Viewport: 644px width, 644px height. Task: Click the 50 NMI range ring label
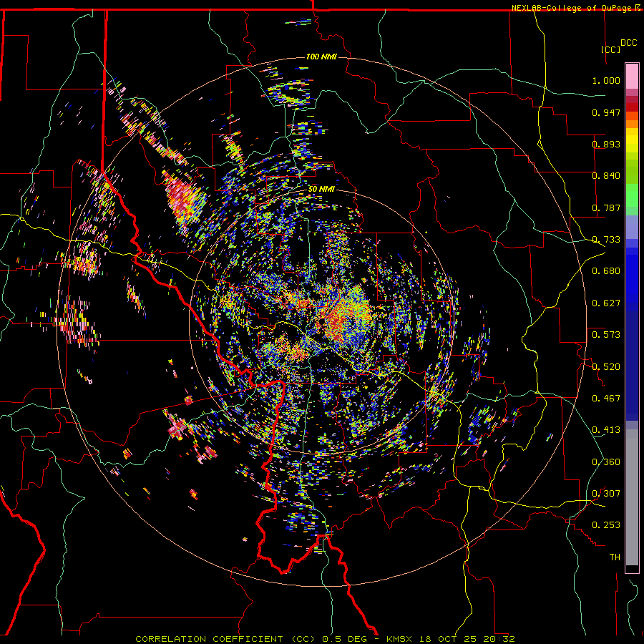(x=321, y=190)
